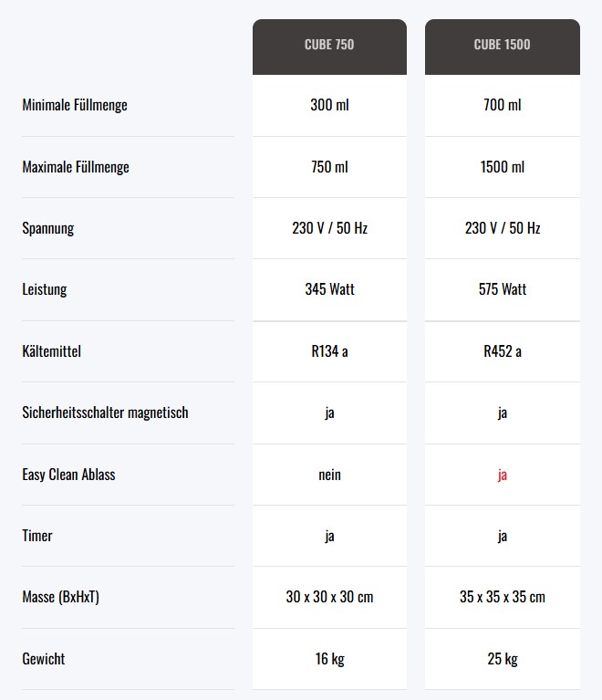Click the 'Spannung' row label
This screenshot has height=700, width=602.
(x=48, y=228)
